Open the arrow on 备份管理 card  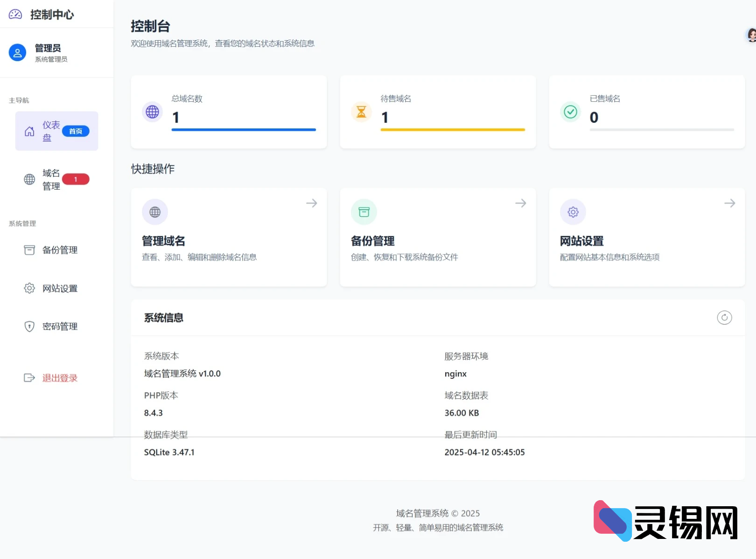520,203
